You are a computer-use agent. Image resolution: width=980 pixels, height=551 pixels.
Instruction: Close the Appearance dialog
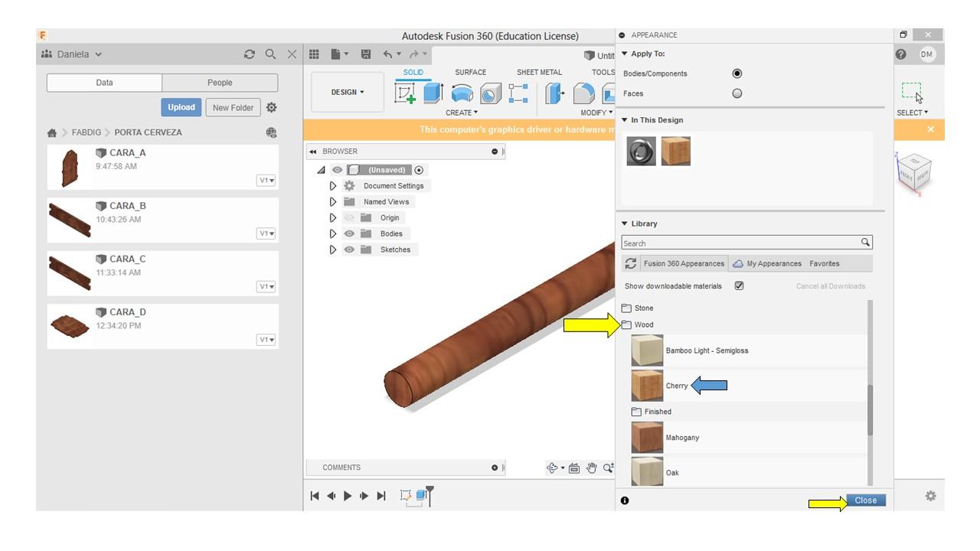[x=866, y=500]
